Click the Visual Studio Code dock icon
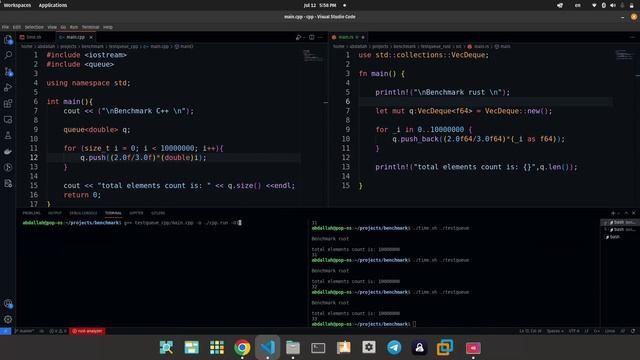640x360 pixels. [x=267, y=348]
